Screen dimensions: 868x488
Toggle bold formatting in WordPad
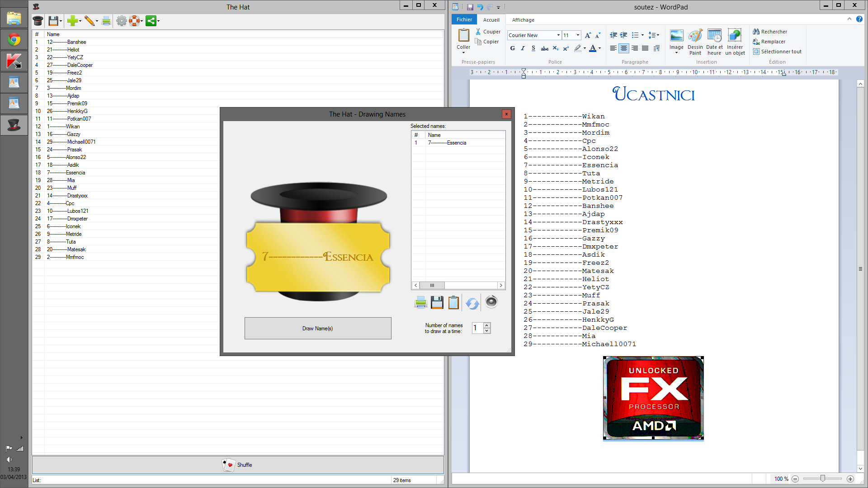[512, 48]
